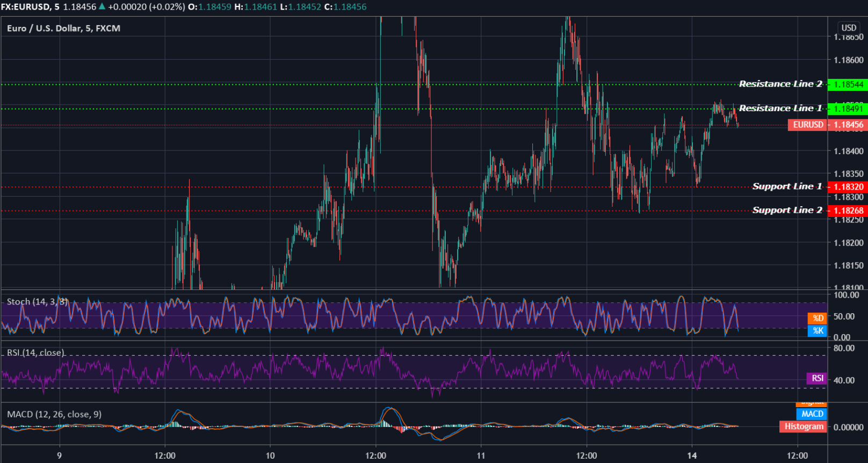Click the blue MACD series label
868x463 pixels.
[812, 414]
